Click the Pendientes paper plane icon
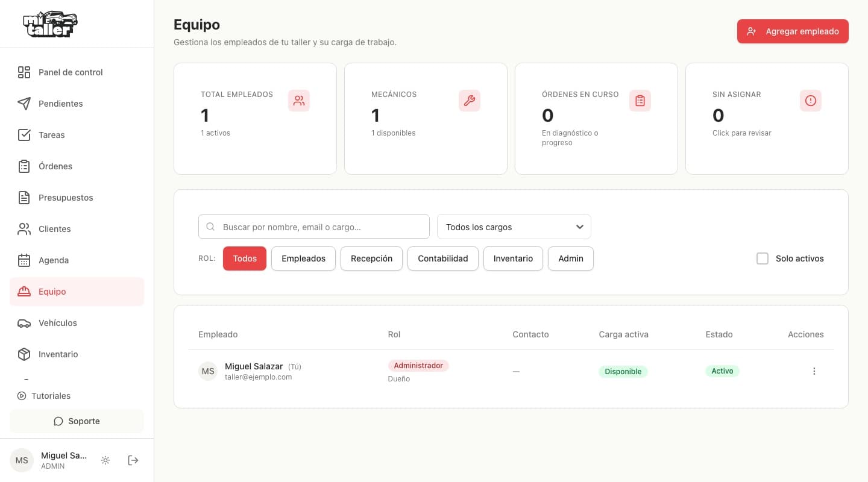868x482 pixels. 24,104
